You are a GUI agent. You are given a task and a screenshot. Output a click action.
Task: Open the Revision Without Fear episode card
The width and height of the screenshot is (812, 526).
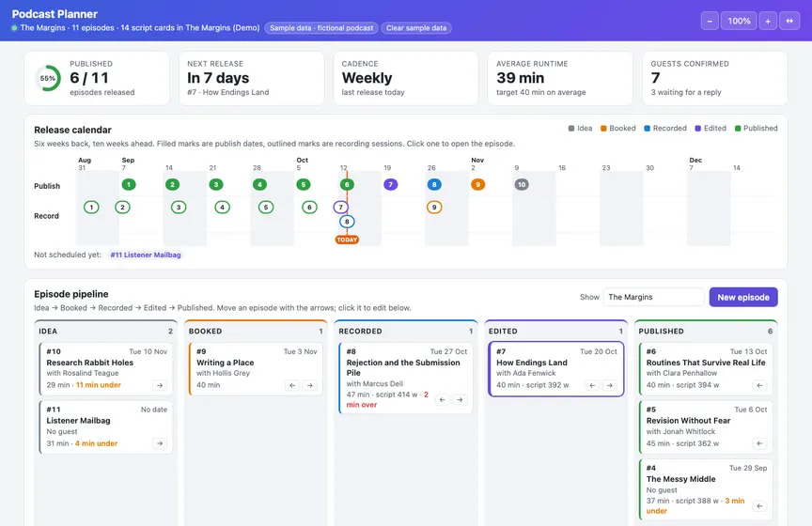[x=706, y=427]
